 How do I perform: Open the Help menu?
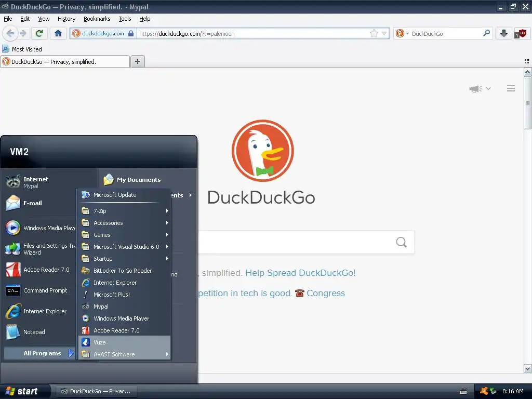pyautogui.click(x=144, y=19)
